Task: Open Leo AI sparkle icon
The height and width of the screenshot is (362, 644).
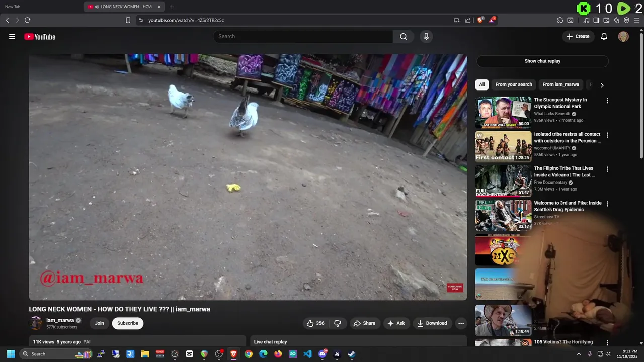Action: point(616,20)
